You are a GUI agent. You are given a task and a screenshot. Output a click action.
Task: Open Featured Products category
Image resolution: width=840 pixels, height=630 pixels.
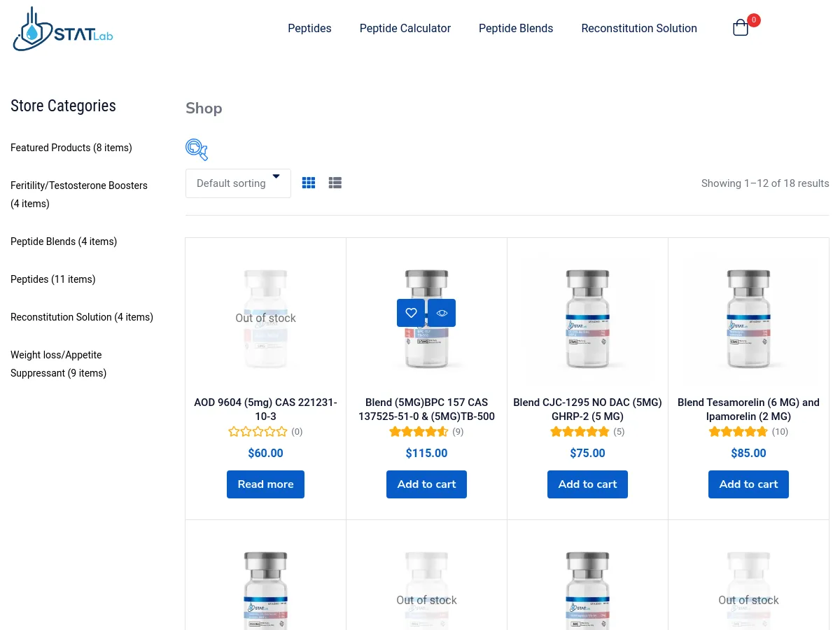point(71,148)
